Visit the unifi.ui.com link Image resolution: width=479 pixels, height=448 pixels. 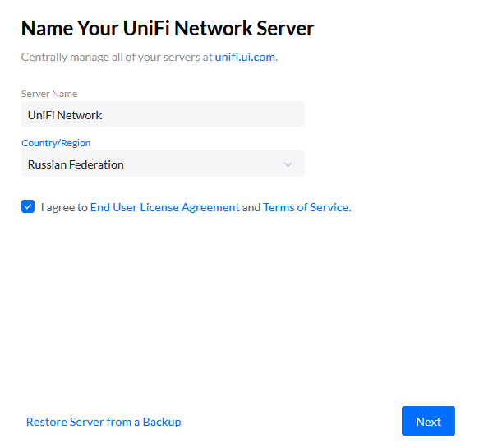[245, 57]
